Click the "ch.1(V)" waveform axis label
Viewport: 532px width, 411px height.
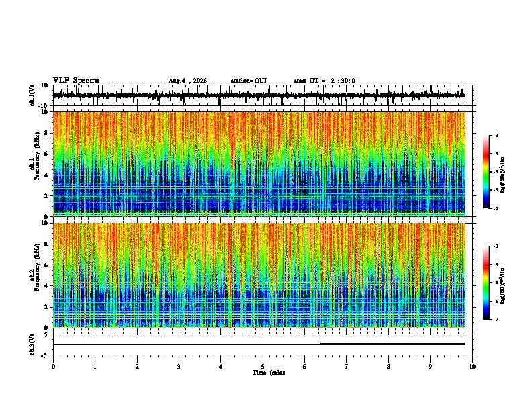[32, 95]
